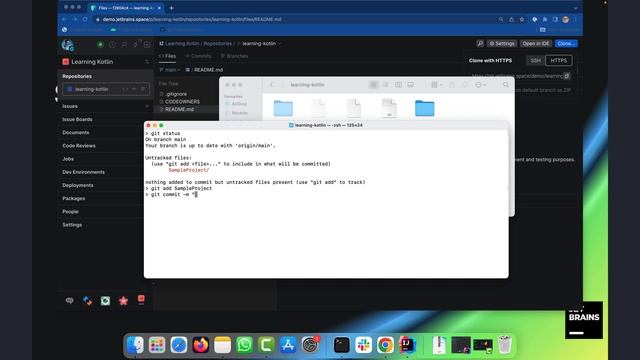Click the pink flower icon in bottom sidebar
Viewport: 640px width, 360px height.
(123, 301)
